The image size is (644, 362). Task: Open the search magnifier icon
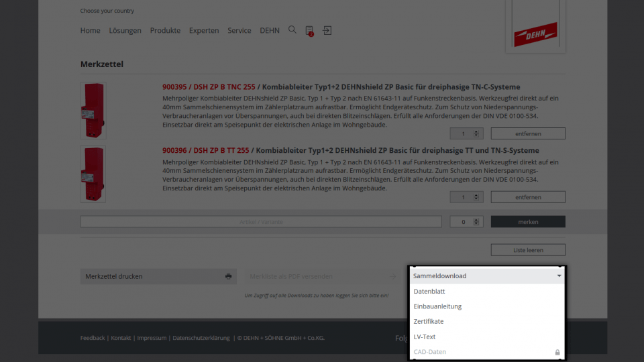point(292,29)
